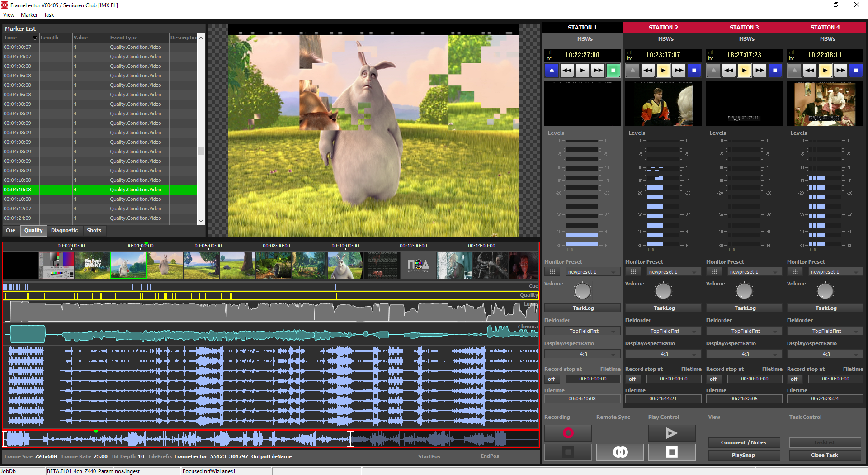
Task: Toggle Station 1 Record stop at off
Action: click(552, 379)
